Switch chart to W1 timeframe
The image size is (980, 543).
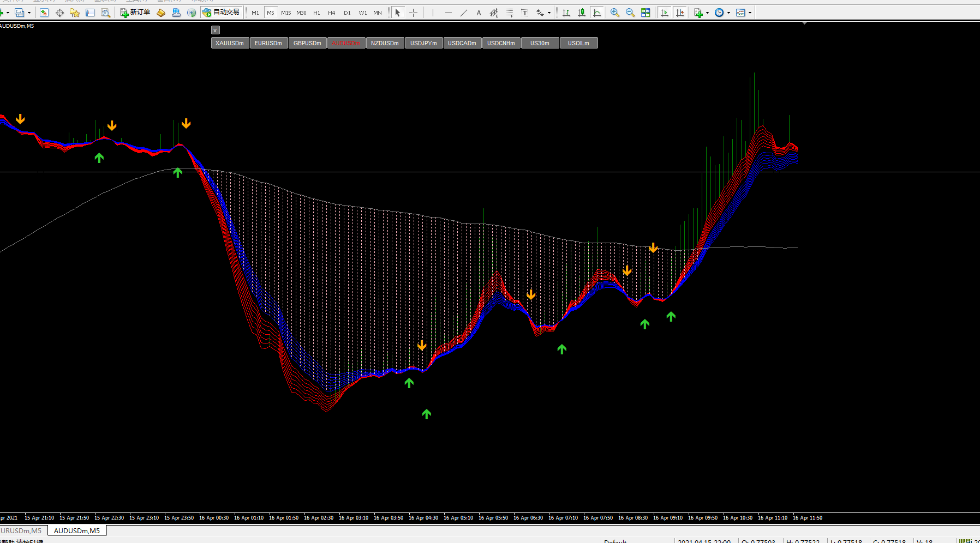click(x=363, y=13)
